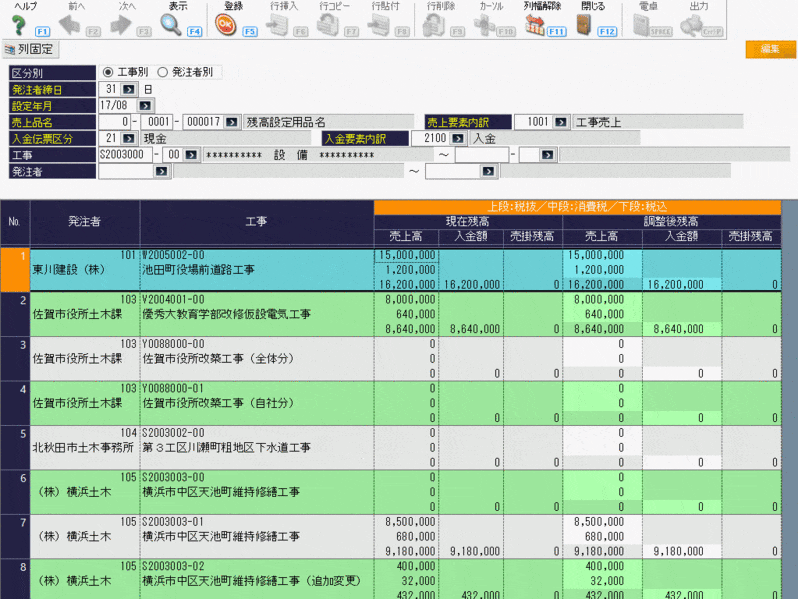
Task: Open Help with the question mark icon
Action: [x=19, y=25]
